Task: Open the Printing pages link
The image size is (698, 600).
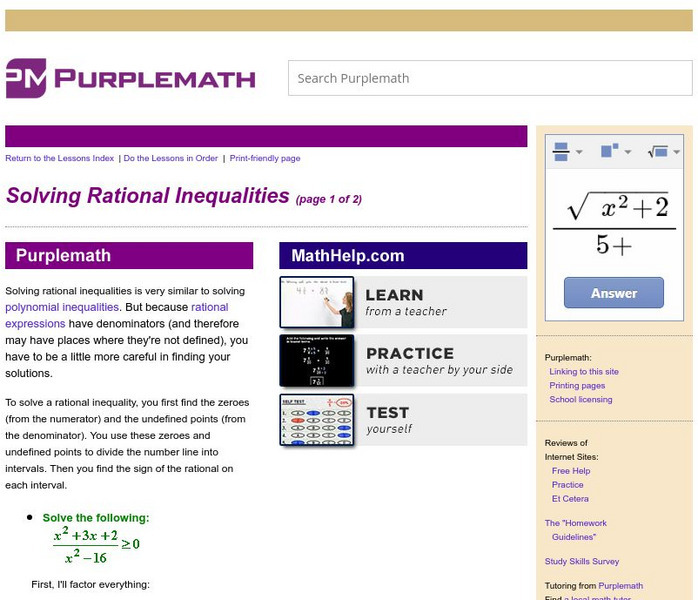Action: pyautogui.click(x=577, y=385)
